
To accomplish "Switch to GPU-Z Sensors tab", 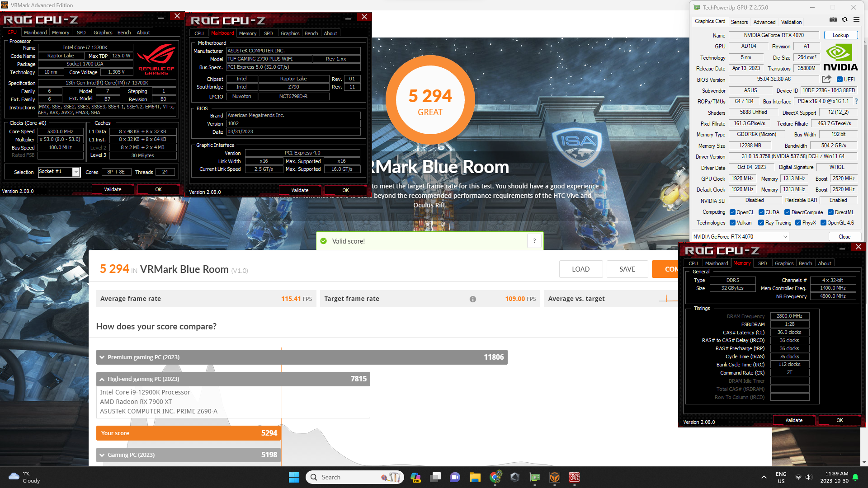I will 740,22.
